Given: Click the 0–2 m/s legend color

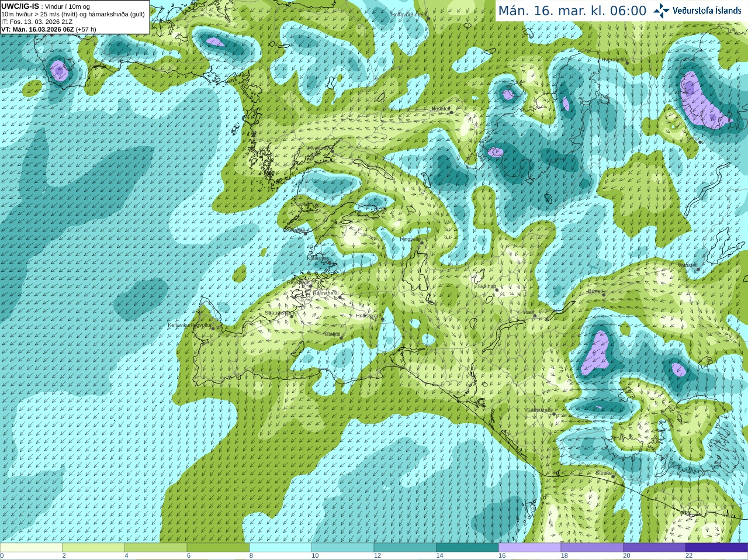Looking at the screenshot, I should click(x=31, y=548).
